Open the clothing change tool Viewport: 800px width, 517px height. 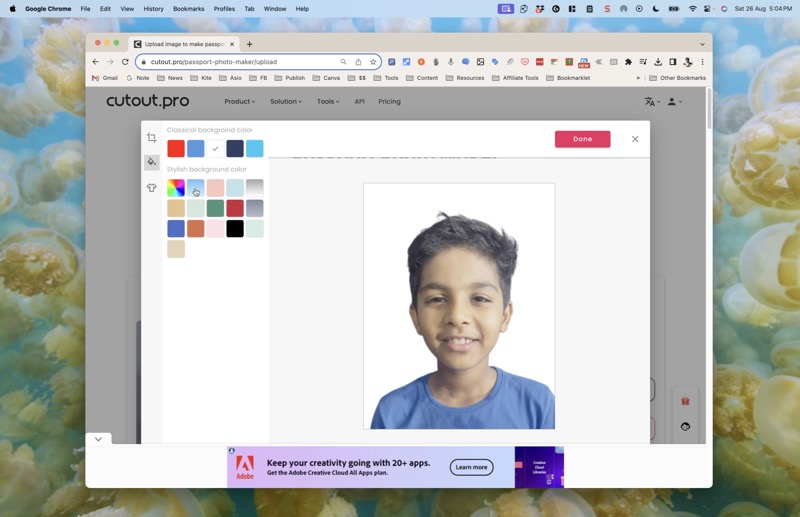click(x=152, y=188)
